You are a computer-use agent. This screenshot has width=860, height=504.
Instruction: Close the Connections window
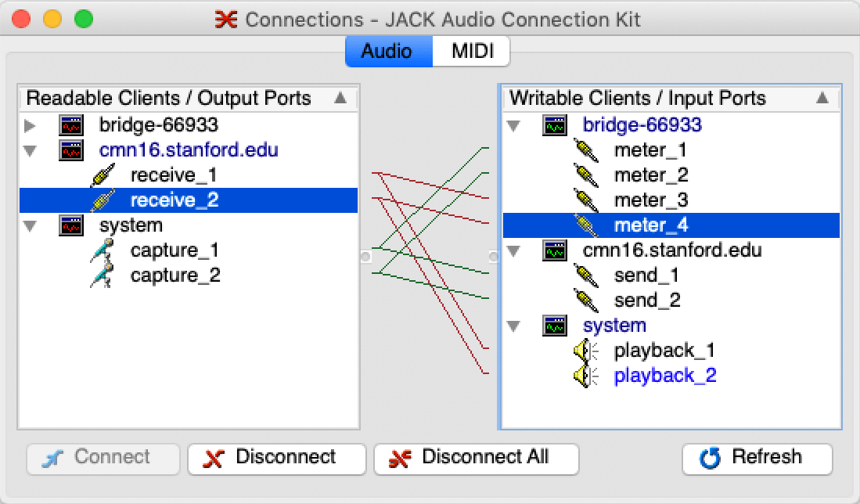click(21, 19)
